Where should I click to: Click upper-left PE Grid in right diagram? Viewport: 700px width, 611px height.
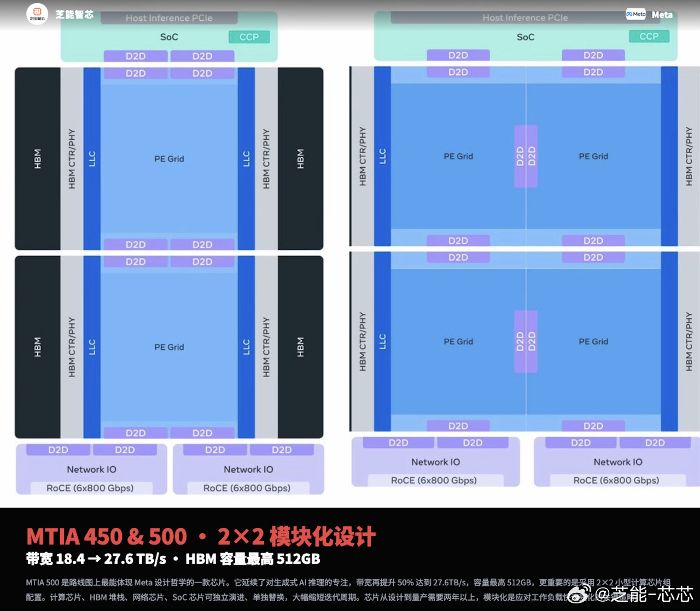pyautogui.click(x=458, y=156)
